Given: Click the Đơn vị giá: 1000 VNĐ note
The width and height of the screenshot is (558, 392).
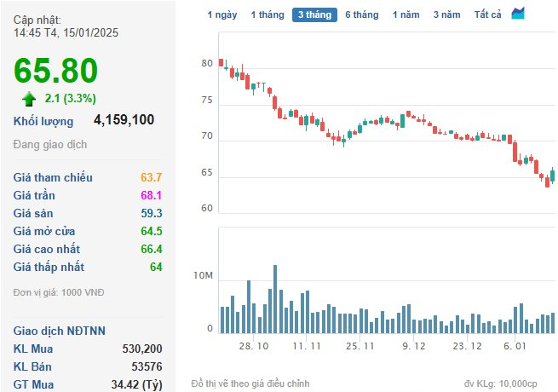Looking at the screenshot, I should click(59, 292).
